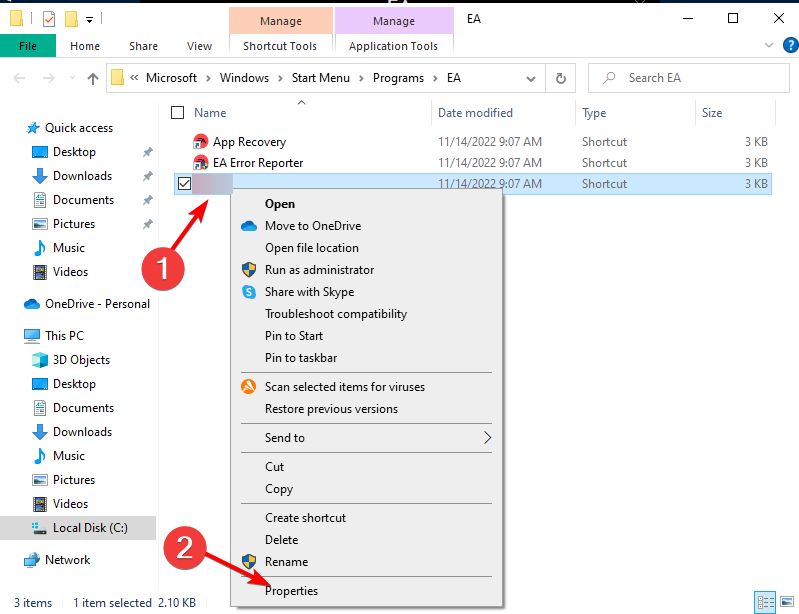Viewport: 799px width, 614px height.
Task: Refresh the EA folder view
Action: (561, 78)
